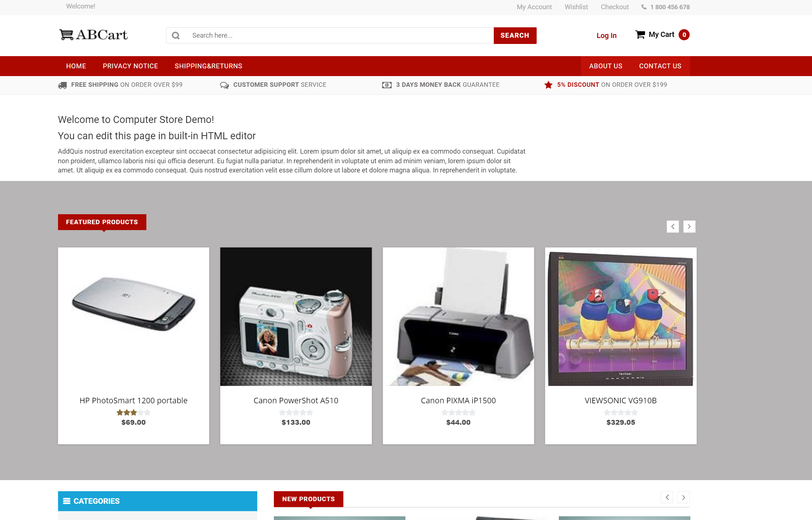
Task: Rate HP PhotoSmart 1200 using the stars
Action: [133, 413]
